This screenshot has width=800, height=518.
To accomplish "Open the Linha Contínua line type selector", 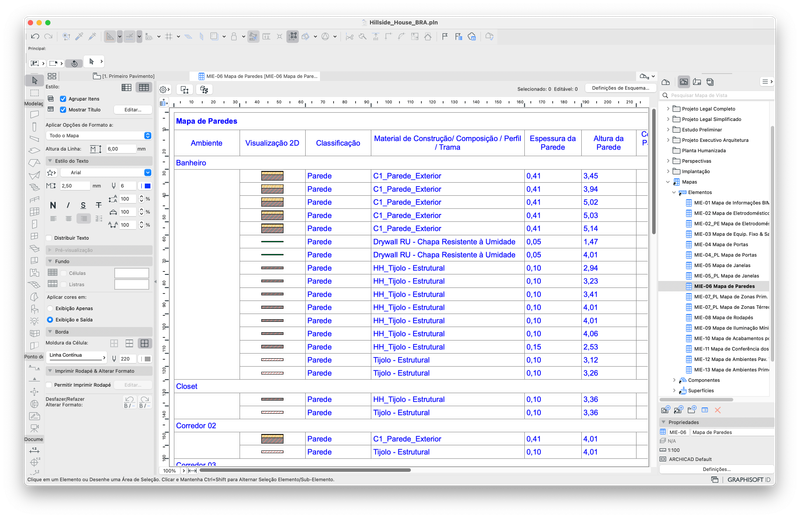I will pos(77,357).
